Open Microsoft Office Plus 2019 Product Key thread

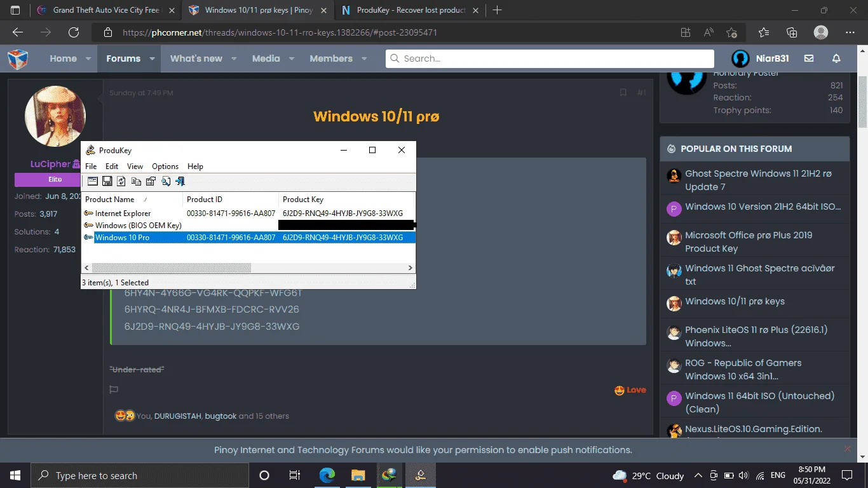coord(749,241)
